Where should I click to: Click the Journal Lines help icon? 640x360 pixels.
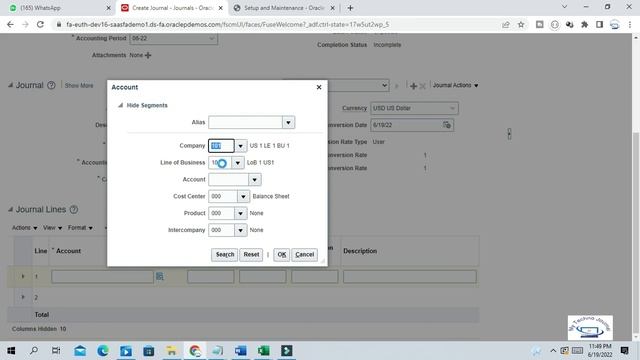click(x=73, y=209)
